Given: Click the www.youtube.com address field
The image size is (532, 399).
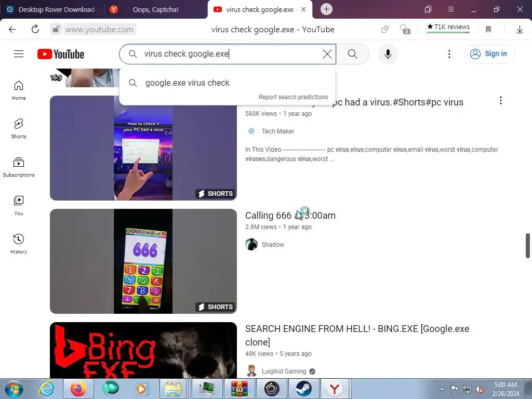Looking at the screenshot, I should point(99,30).
